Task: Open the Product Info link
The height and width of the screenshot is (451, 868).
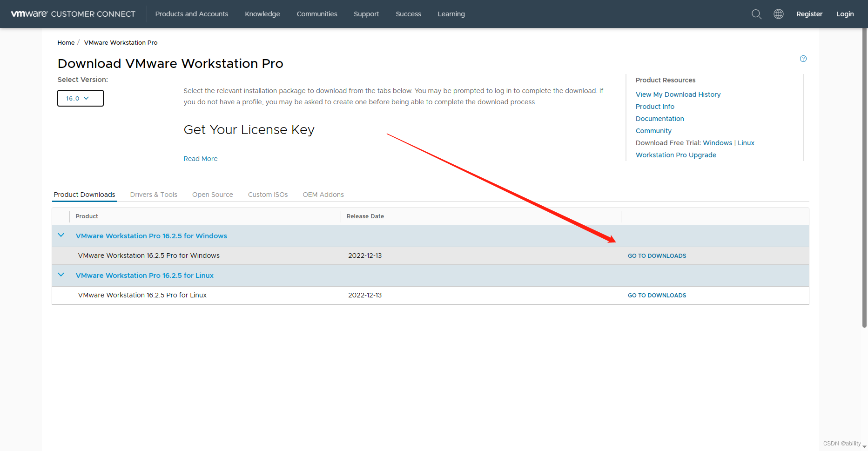Action: (655, 107)
